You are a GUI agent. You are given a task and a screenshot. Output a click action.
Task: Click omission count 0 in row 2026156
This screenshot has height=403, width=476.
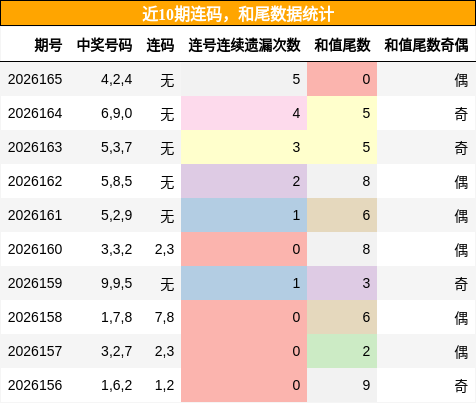click(244, 385)
